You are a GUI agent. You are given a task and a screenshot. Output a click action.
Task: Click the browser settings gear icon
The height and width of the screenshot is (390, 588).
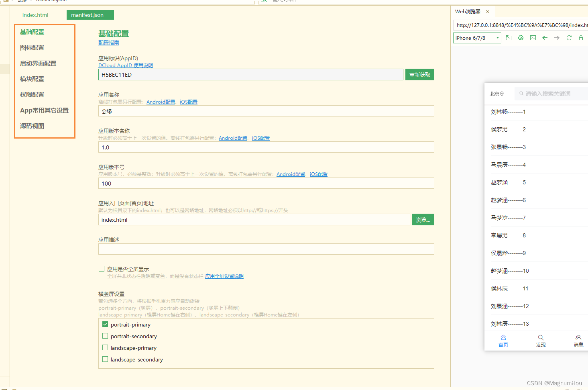click(521, 38)
